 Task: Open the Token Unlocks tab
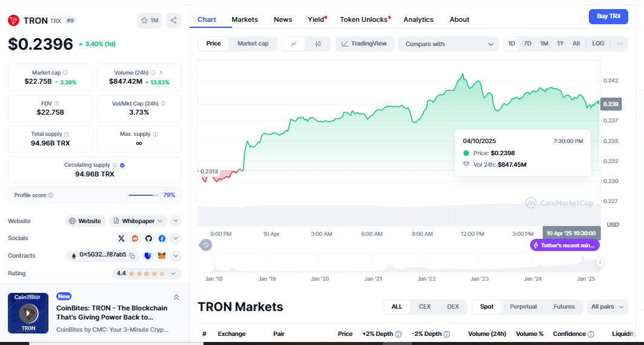[x=365, y=19]
